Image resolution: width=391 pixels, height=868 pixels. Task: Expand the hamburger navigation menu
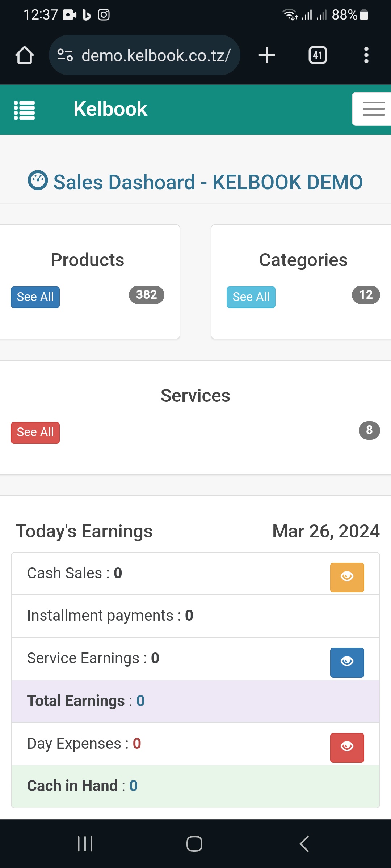[373, 109]
